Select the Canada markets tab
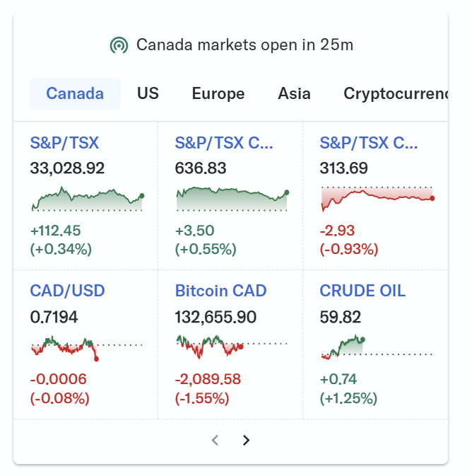 (75, 94)
